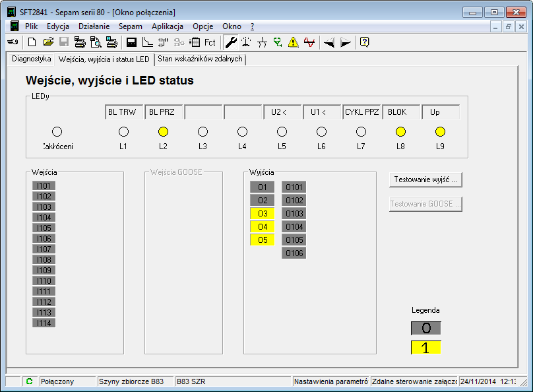The width and height of the screenshot is (533, 392).
Task: Click the lit L9 LED indicator
Action: pyautogui.click(x=441, y=131)
